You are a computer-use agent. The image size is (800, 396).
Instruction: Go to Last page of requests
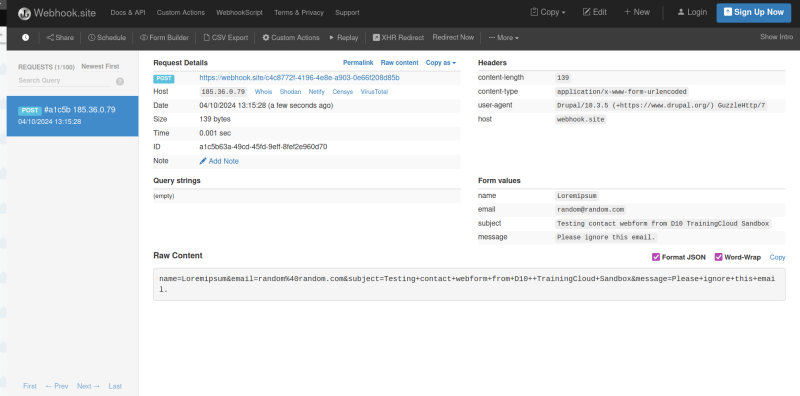[115, 386]
